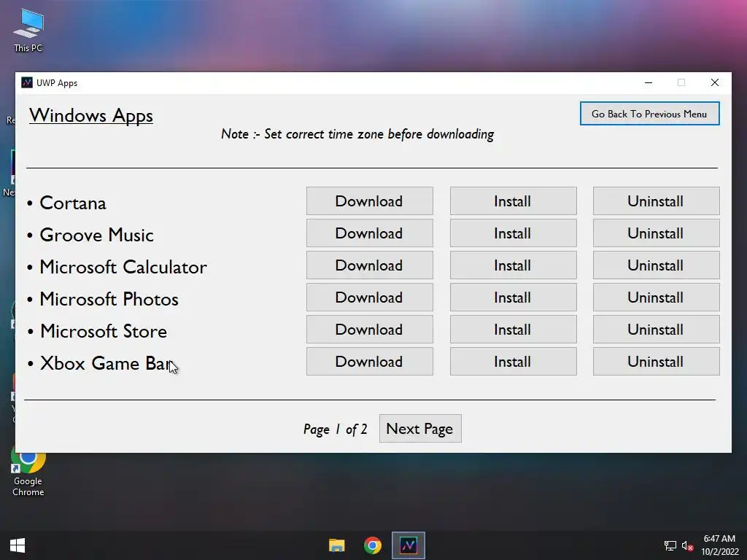Click the Groove Music list label
The height and width of the screenshot is (560, 747).
click(x=96, y=235)
